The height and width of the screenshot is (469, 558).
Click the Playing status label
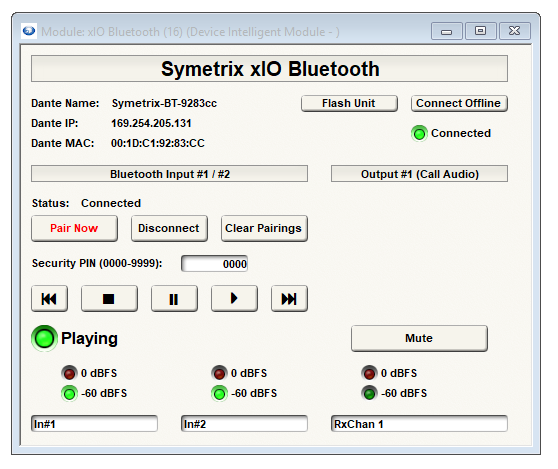(x=89, y=338)
